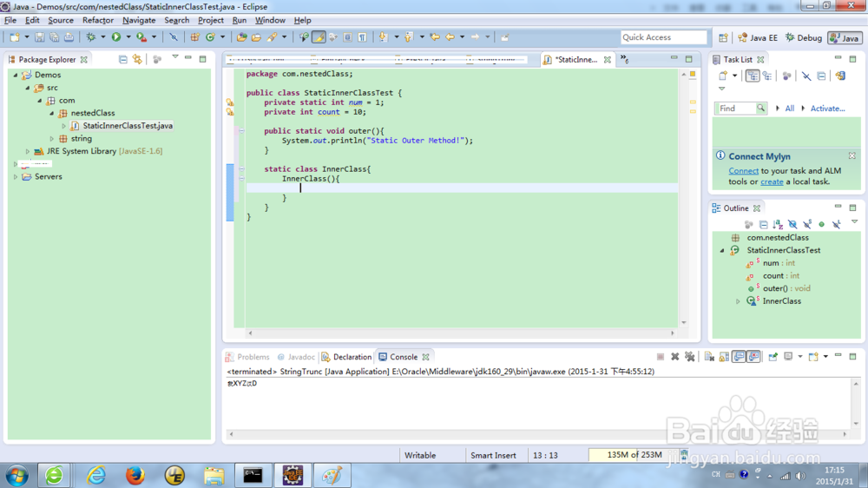
Task: Click the Save icon in toolbar
Action: (39, 37)
